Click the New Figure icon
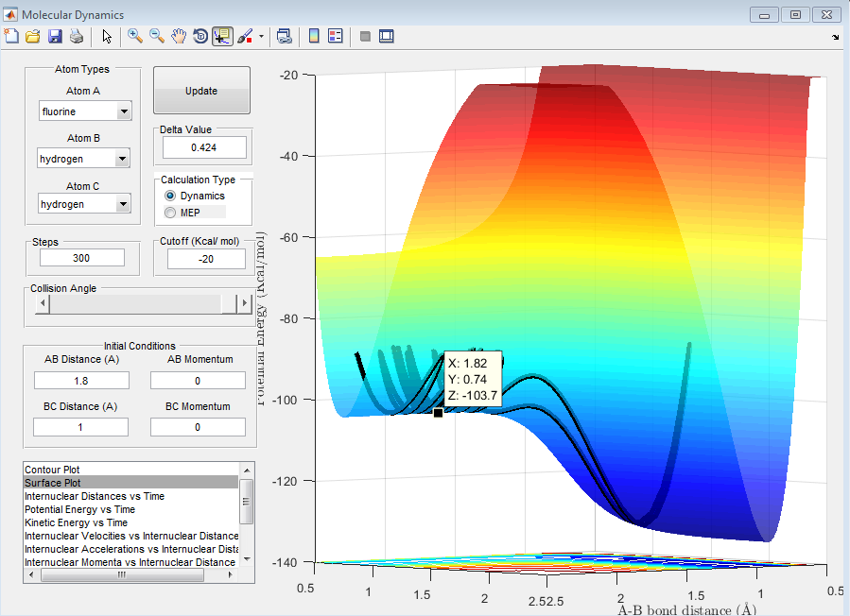The height and width of the screenshot is (616, 850). pos(11,36)
